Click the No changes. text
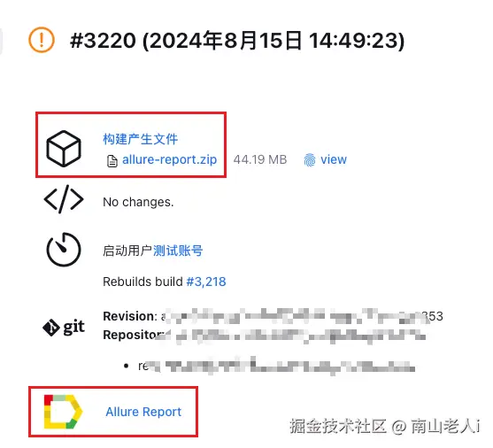 (x=138, y=202)
